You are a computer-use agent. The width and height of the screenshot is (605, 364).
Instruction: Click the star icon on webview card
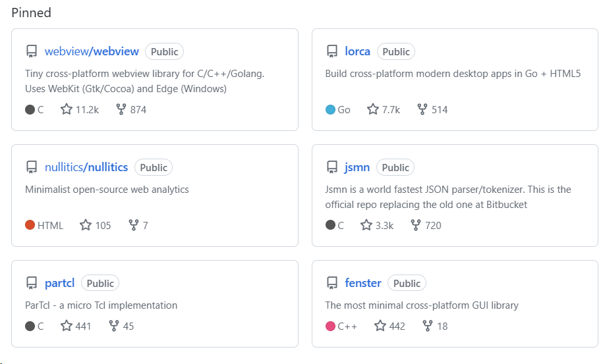(x=67, y=109)
